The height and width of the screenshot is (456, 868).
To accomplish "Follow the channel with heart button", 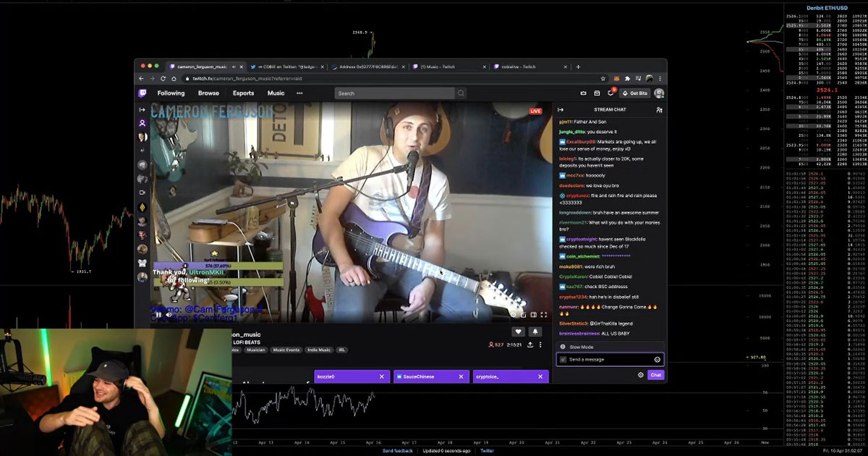I will [x=518, y=332].
